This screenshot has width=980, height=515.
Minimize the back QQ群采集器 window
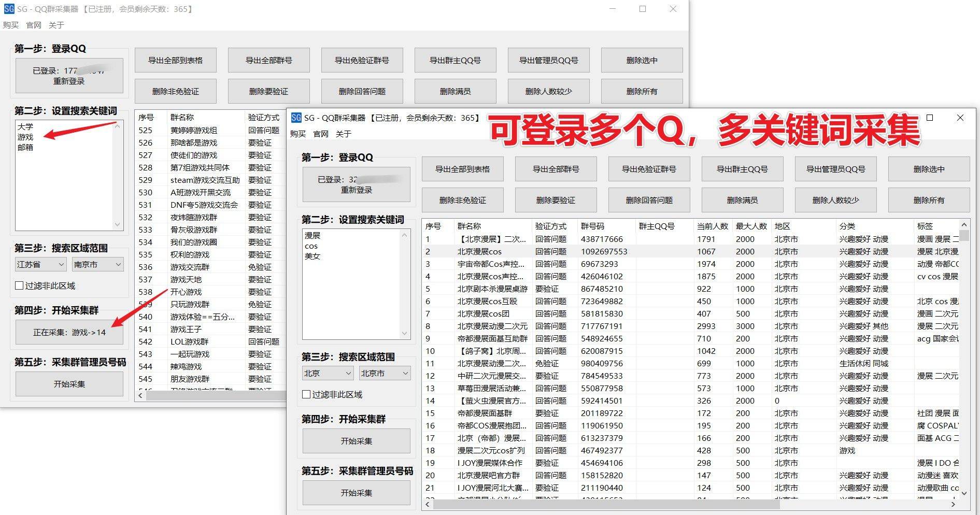[613, 9]
